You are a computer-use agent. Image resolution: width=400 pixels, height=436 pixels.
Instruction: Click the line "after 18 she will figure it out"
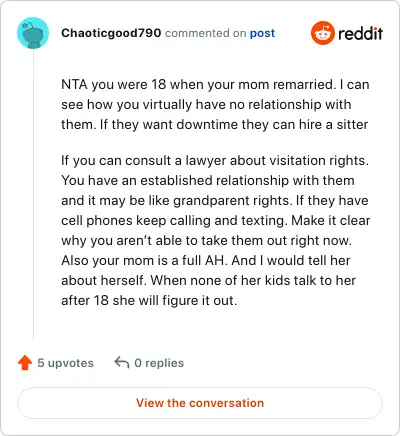(x=149, y=301)
